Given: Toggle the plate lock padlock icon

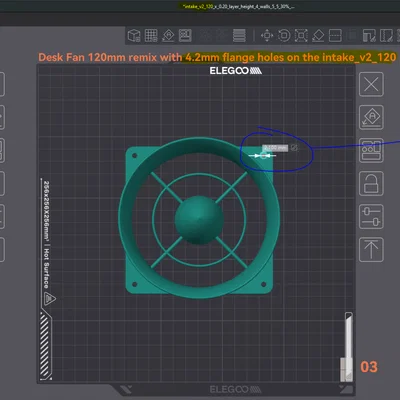Looking at the screenshot, I should (x=371, y=183).
